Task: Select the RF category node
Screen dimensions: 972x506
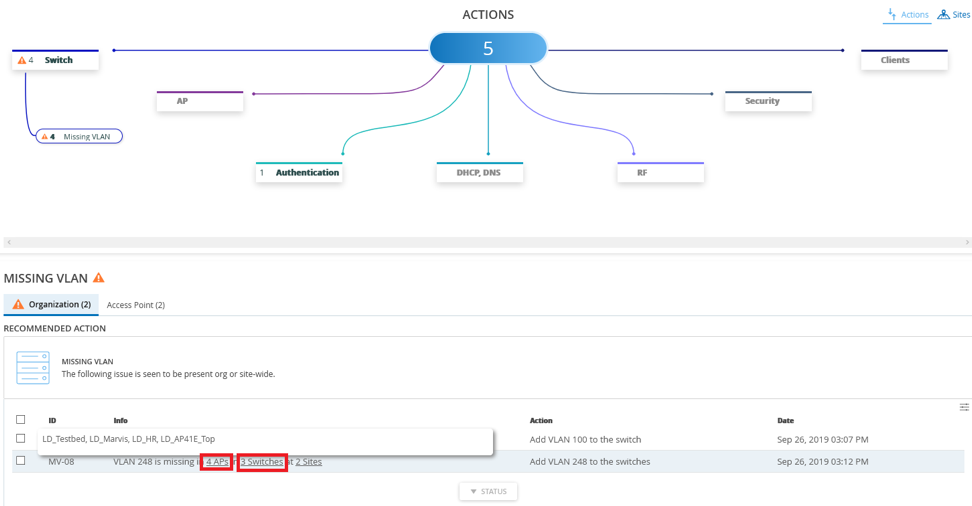Action: point(660,173)
